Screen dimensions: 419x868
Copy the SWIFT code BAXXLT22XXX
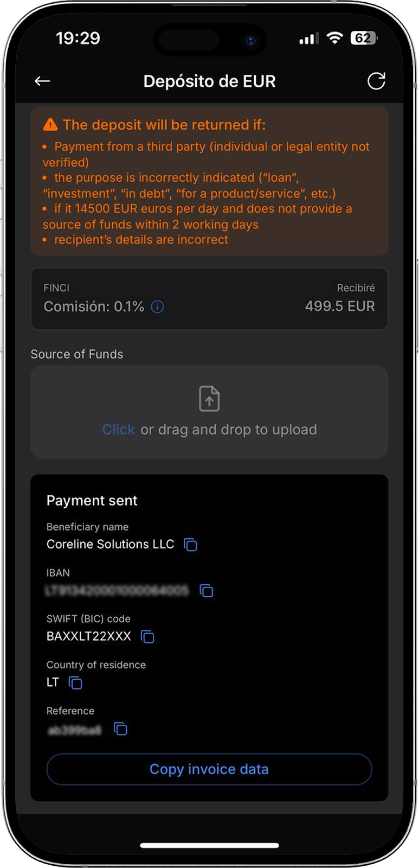point(147,637)
